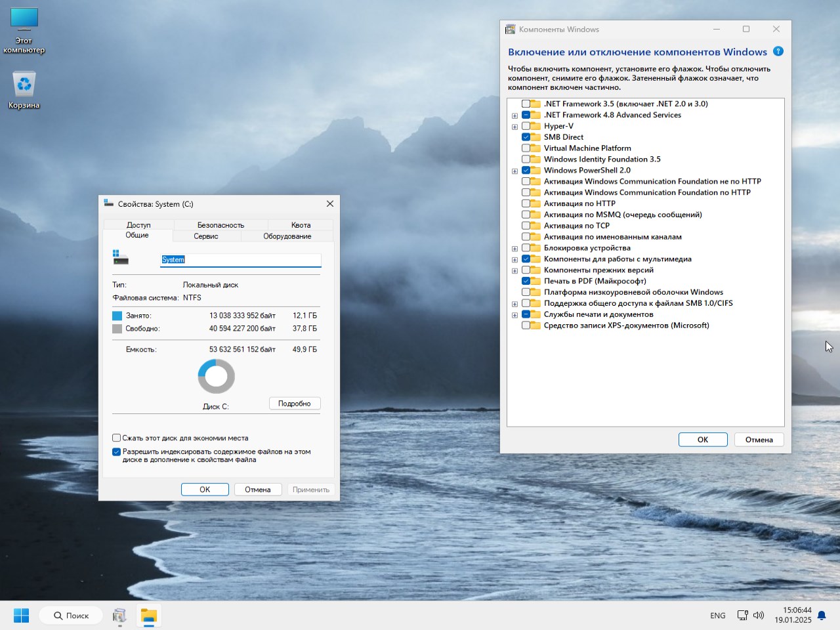
Task: Click the gray Free space (Свободно) swatch
Action: coord(117,329)
